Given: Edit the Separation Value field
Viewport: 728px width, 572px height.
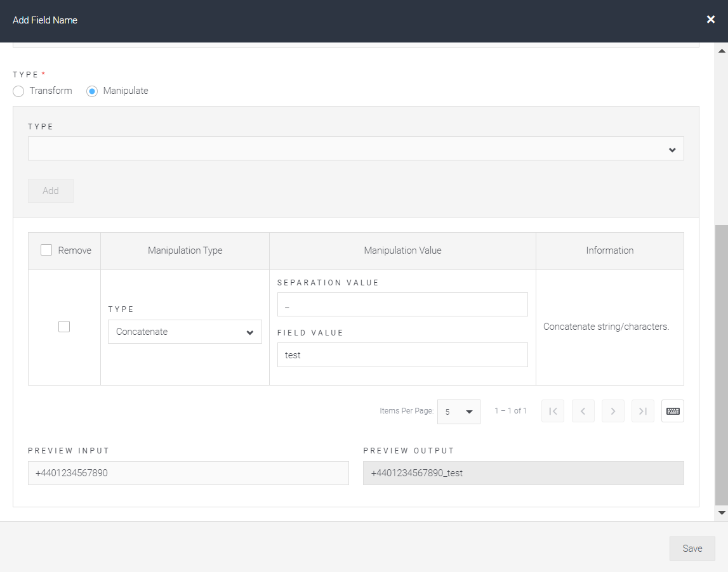Looking at the screenshot, I should (x=402, y=304).
